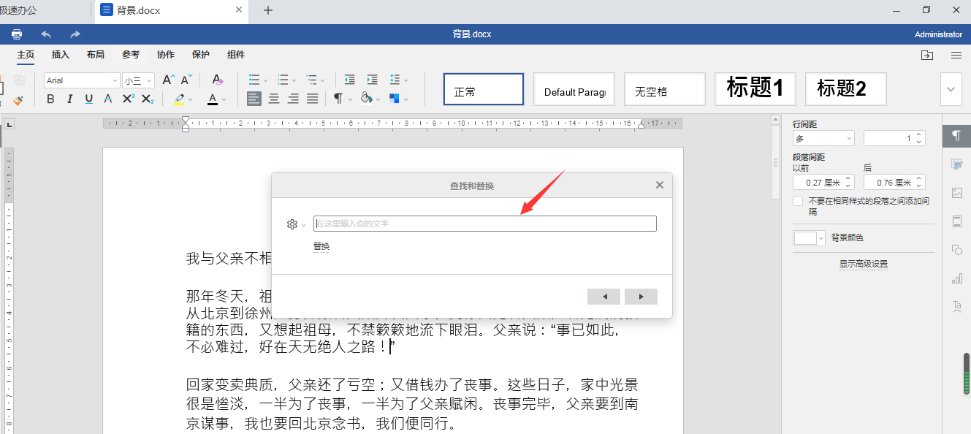Viewport: 971px width, 434px height.
Task: Switch to the 插入 tab
Action: click(x=61, y=54)
